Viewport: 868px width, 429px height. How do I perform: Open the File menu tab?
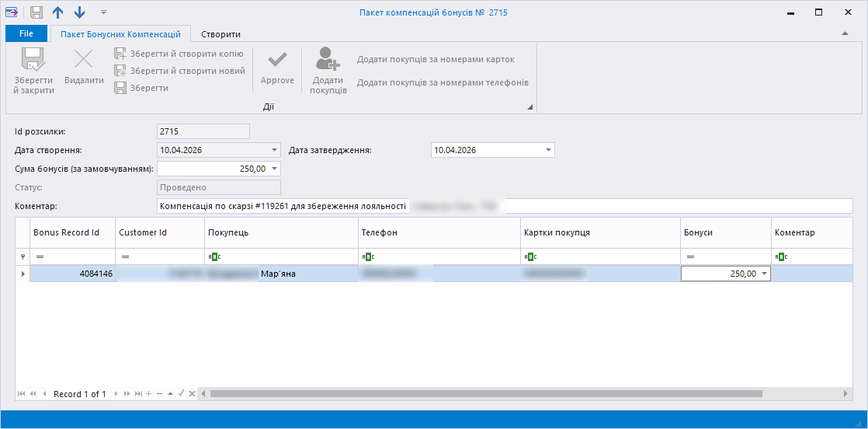click(26, 34)
